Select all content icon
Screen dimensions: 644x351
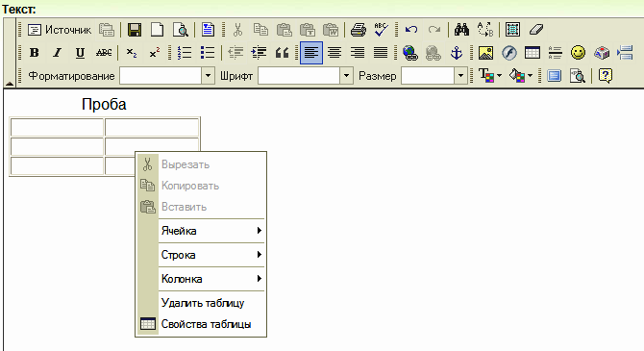click(512, 30)
